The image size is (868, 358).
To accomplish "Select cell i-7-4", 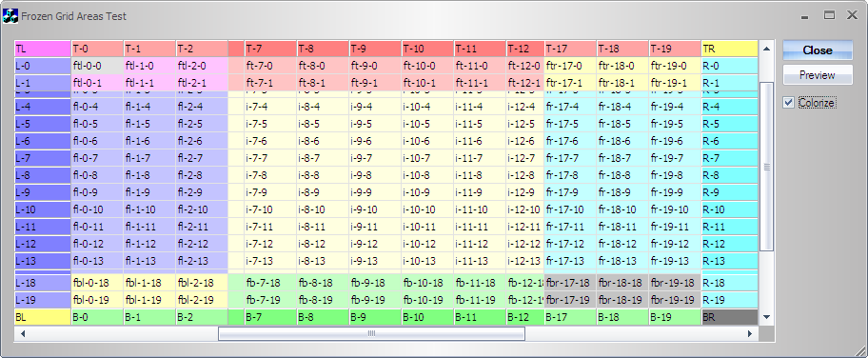I will 270,107.
